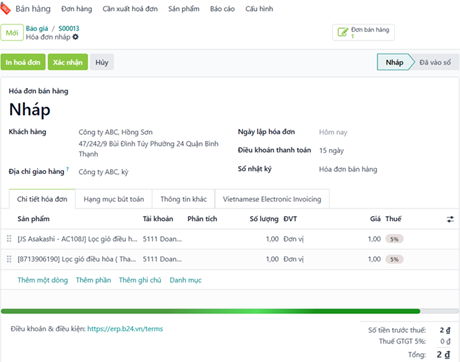Click the green horizontal scrollbar
Viewport: 460px width, 362px height.
[x=210, y=311]
